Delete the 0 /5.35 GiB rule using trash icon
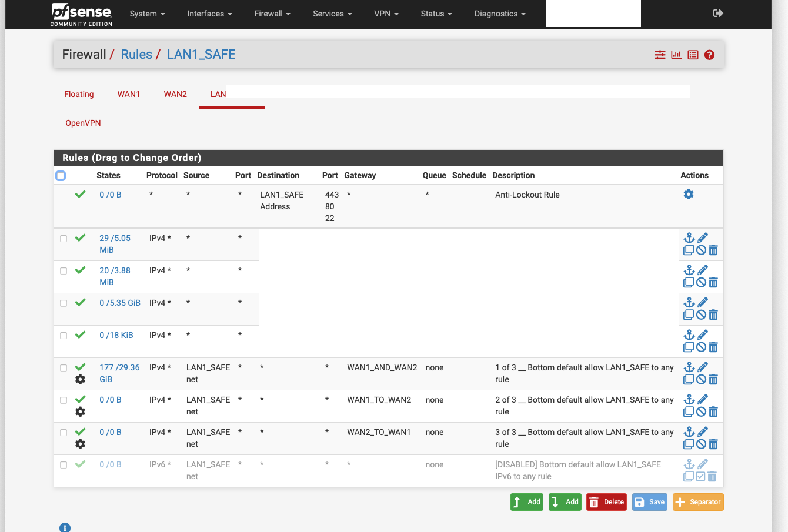 point(713,314)
